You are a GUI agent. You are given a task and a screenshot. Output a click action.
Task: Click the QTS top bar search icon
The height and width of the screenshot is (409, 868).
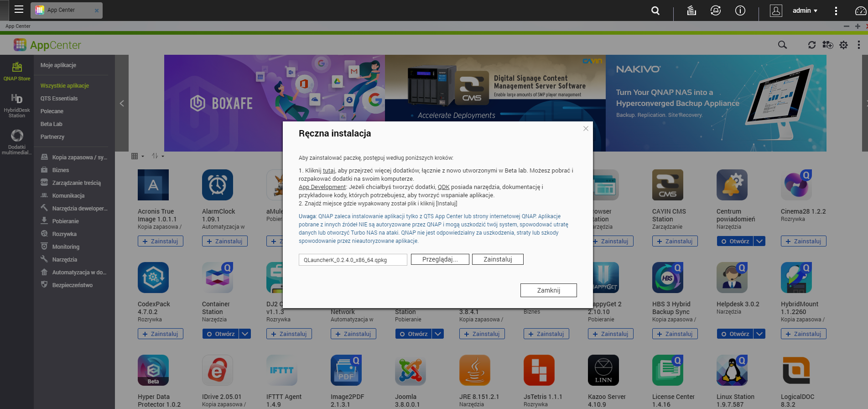click(x=655, y=10)
